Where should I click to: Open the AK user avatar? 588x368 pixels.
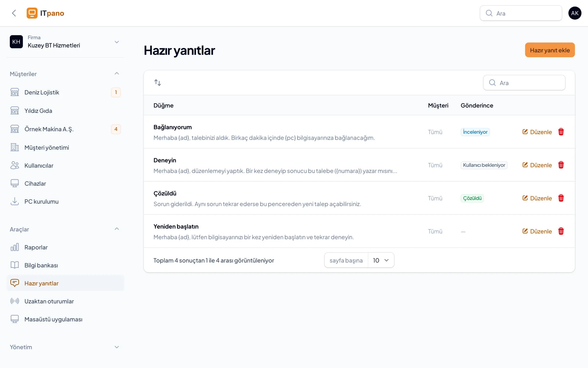click(575, 13)
